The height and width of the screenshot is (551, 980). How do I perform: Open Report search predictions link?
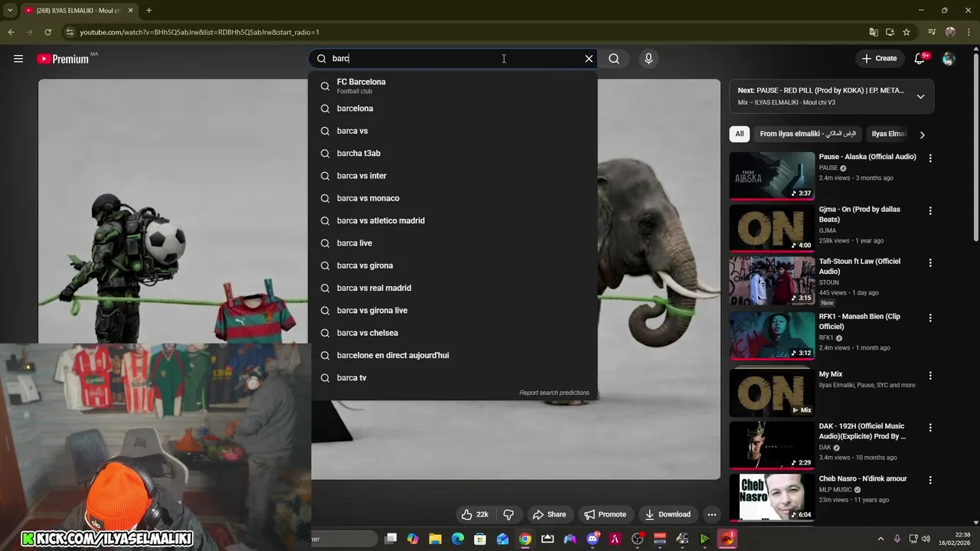pyautogui.click(x=554, y=393)
